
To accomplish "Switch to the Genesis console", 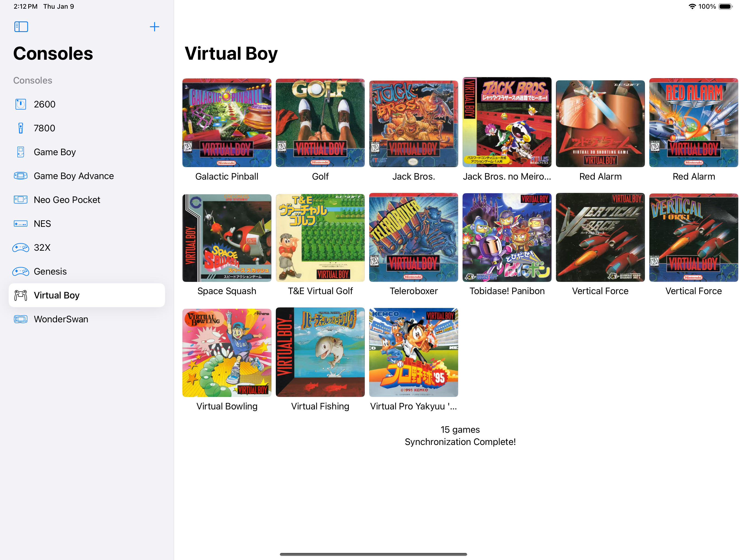I will (87, 271).
